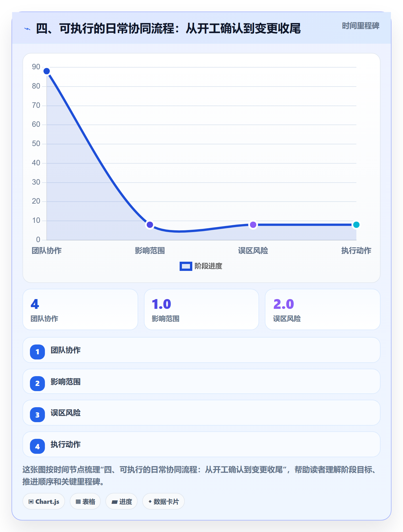Click the 表格 tag
The width and height of the screenshot is (403, 532).
(x=85, y=502)
